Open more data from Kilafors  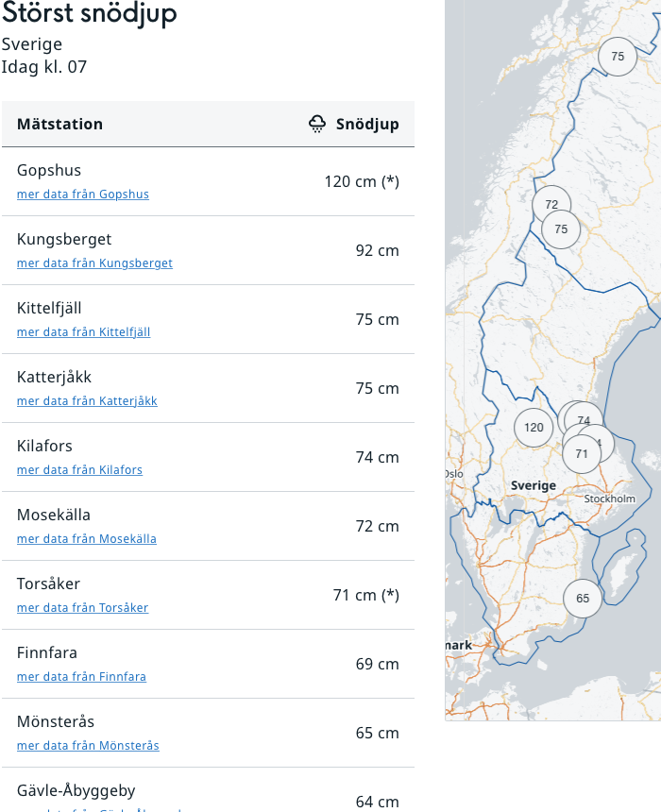click(79, 470)
